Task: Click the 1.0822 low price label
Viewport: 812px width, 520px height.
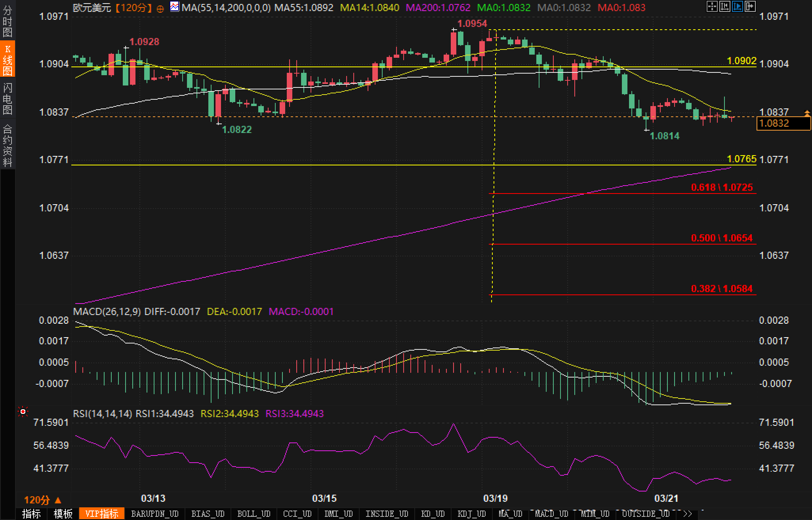Action: click(237, 129)
